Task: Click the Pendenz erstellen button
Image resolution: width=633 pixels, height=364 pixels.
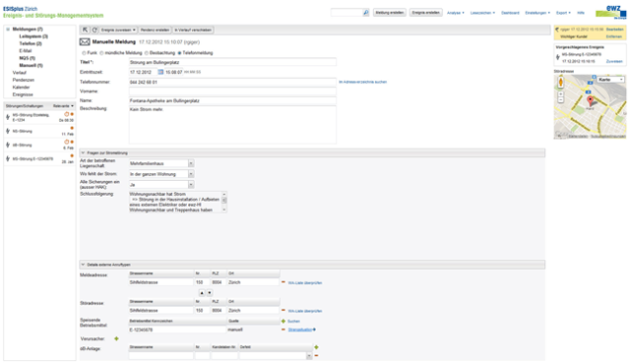Action: pyautogui.click(x=154, y=30)
